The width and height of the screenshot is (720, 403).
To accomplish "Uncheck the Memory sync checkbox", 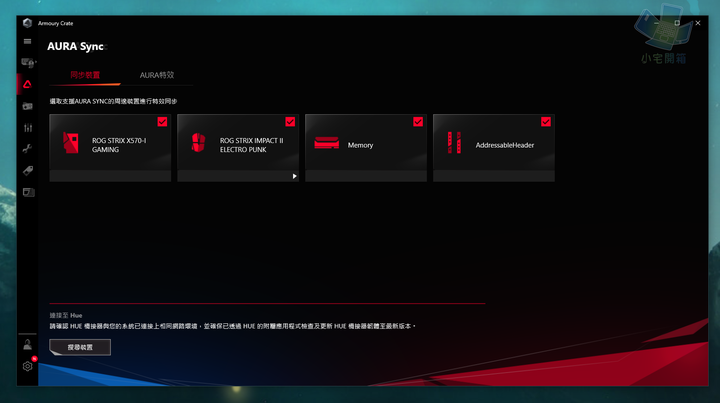I will tap(418, 122).
